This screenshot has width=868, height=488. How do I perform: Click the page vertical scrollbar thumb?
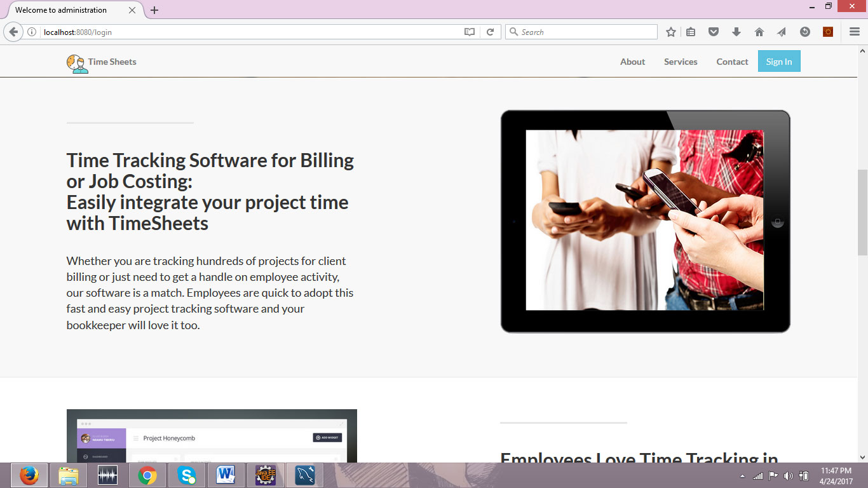pos(862,212)
